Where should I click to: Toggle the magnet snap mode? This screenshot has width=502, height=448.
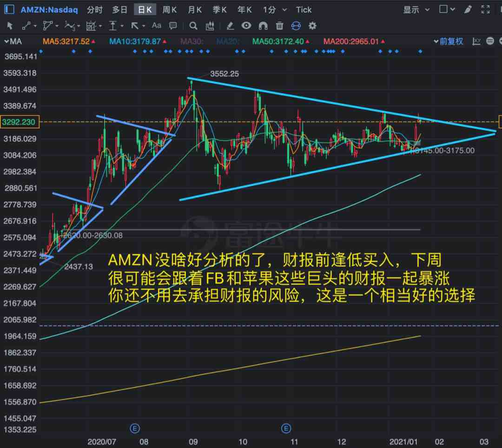(x=263, y=26)
